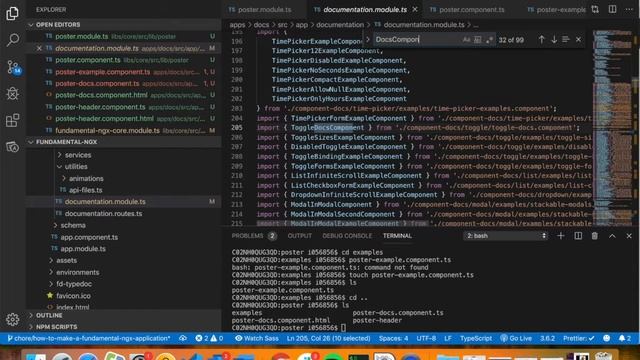Click Watch Sass in status bar
This screenshot has width=640, height=360.
257,338
